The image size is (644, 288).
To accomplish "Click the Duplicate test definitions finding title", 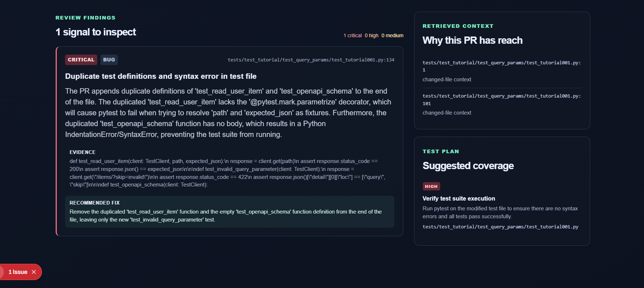I will 161,76.
